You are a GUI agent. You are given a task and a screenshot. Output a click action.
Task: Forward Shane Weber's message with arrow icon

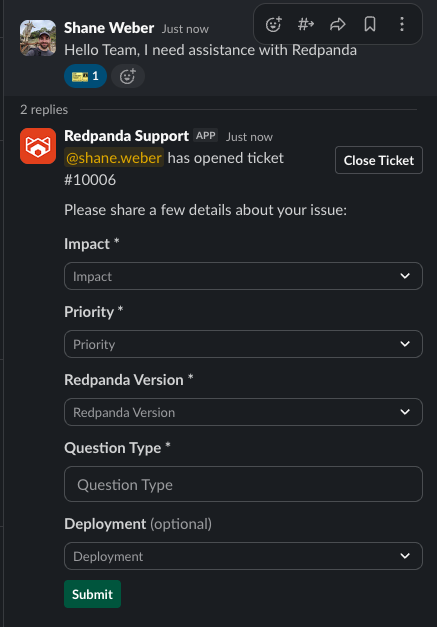(x=338, y=24)
